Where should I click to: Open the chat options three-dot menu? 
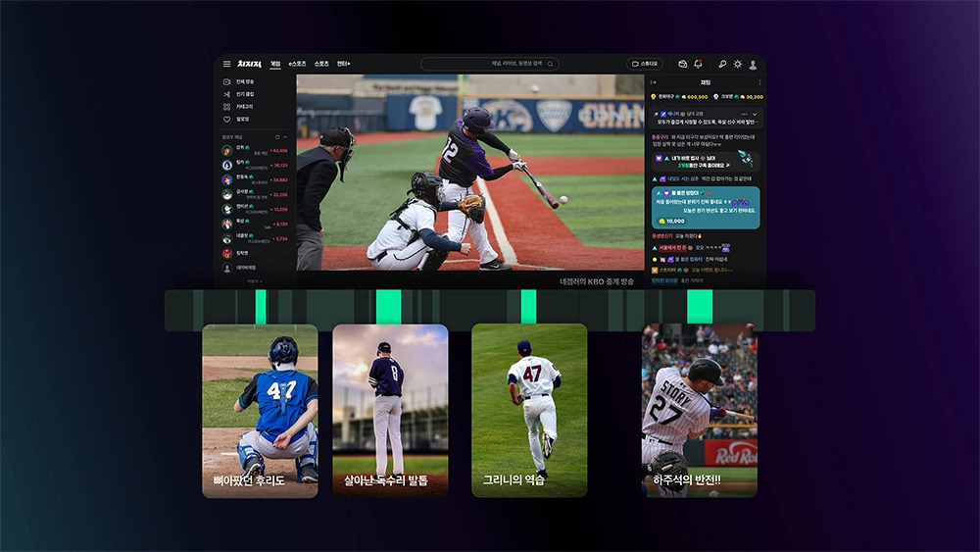point(759,82)
